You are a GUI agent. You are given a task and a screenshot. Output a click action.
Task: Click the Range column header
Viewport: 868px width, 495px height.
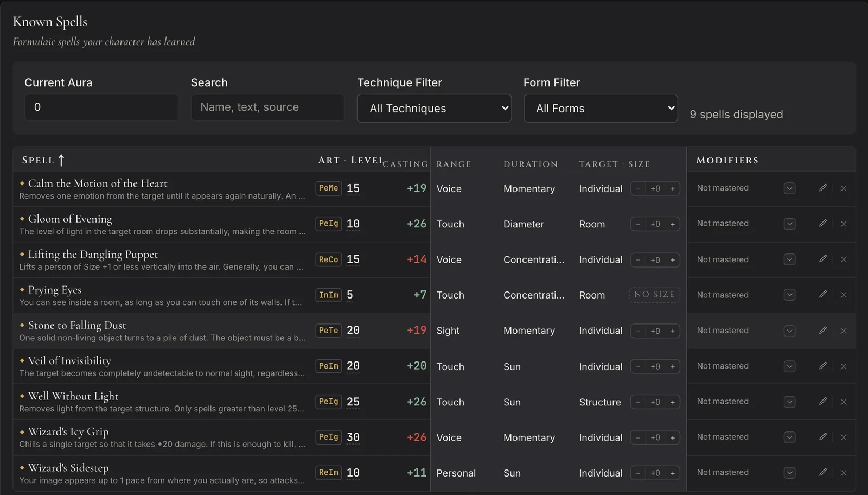454,164
